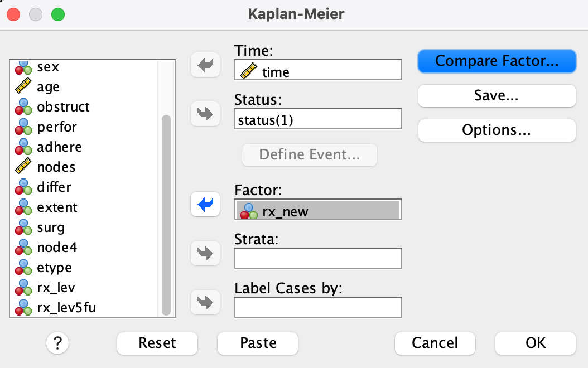Viewport: 588px width, 368px height.
Task: Open the Compare Factor dialog
Action: point(497,61)
